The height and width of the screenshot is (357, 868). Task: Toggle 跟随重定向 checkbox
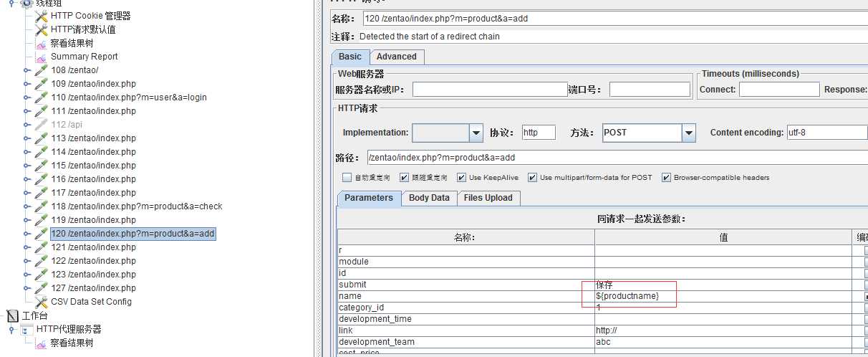click(x=405, y=178)
